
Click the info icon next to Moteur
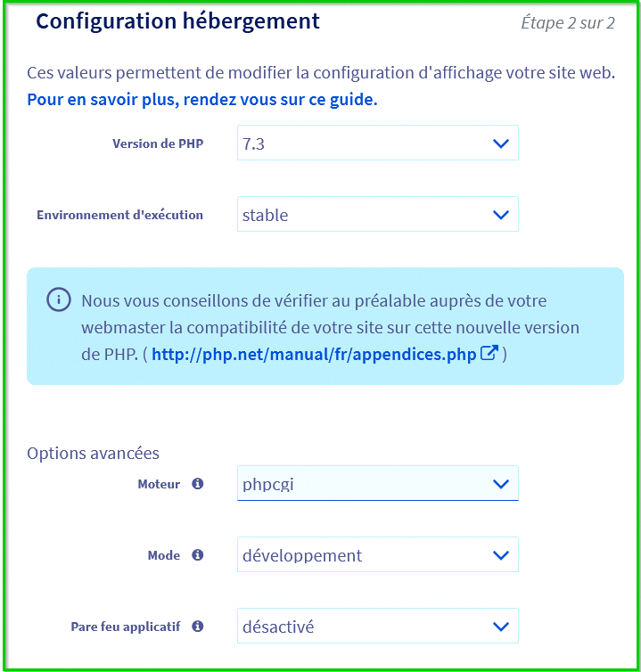pyautogui.click(x=198, y=484)
